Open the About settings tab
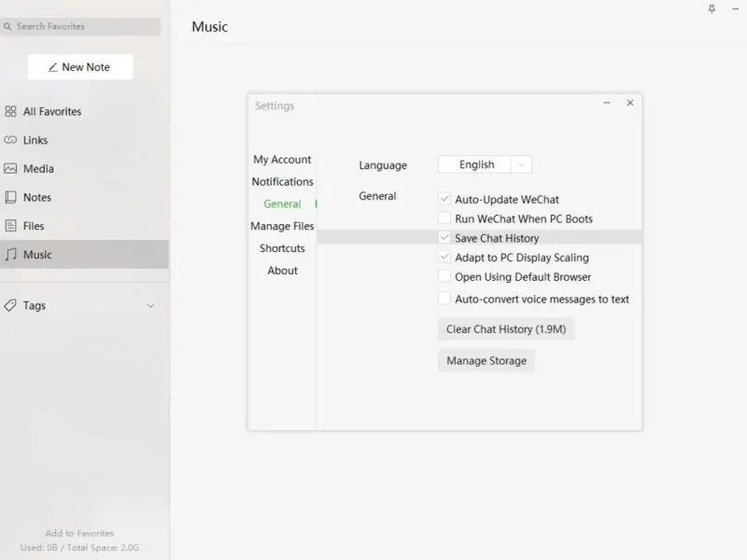This screenshot has width=747, height=560. 283,271
